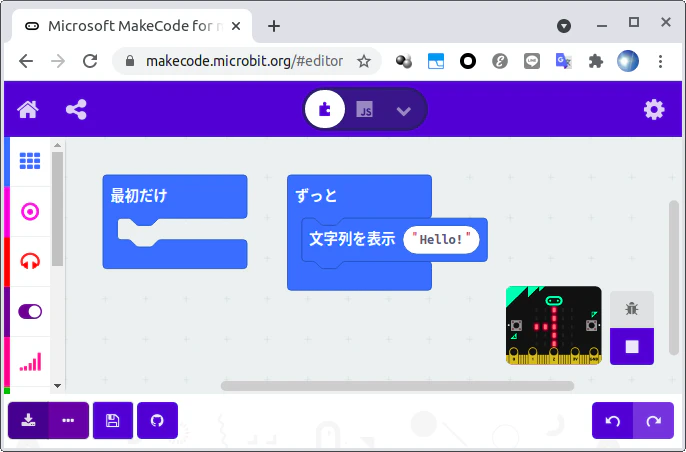View site security lock info
Screen dimensions: 686x452
130,61
